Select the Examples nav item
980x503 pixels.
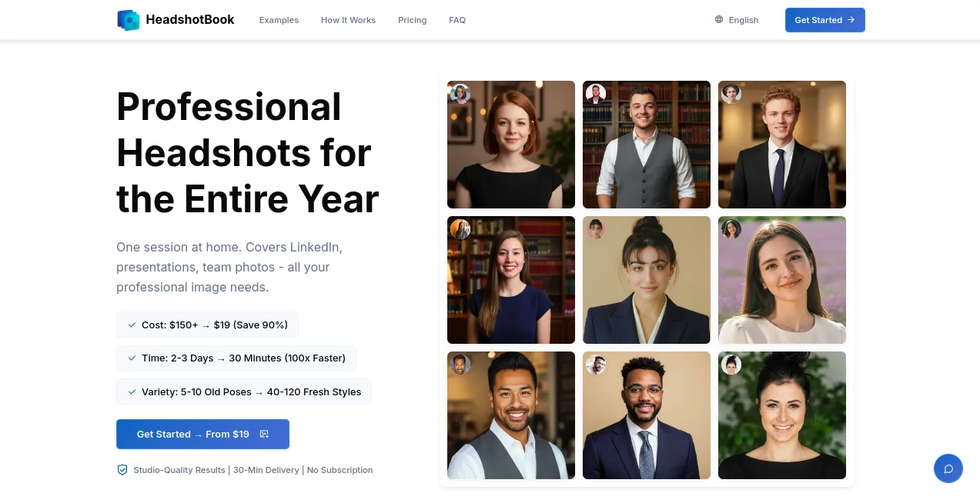point(279,20)
